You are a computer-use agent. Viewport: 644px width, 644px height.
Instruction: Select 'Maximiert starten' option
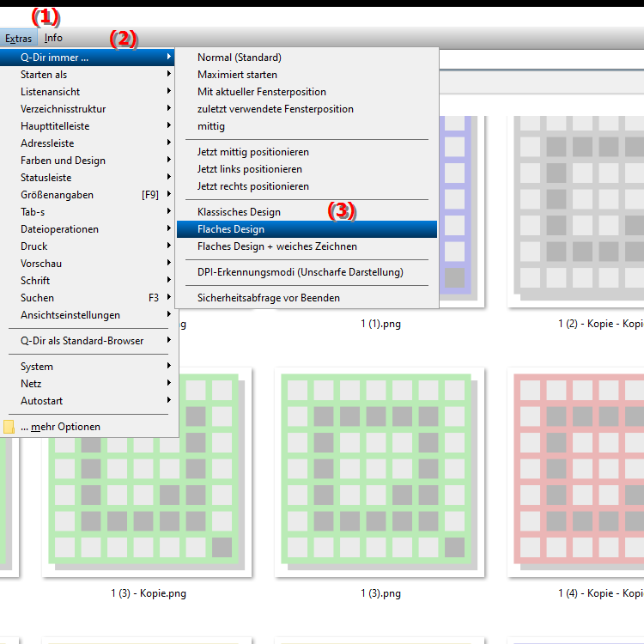coord(307,75)
